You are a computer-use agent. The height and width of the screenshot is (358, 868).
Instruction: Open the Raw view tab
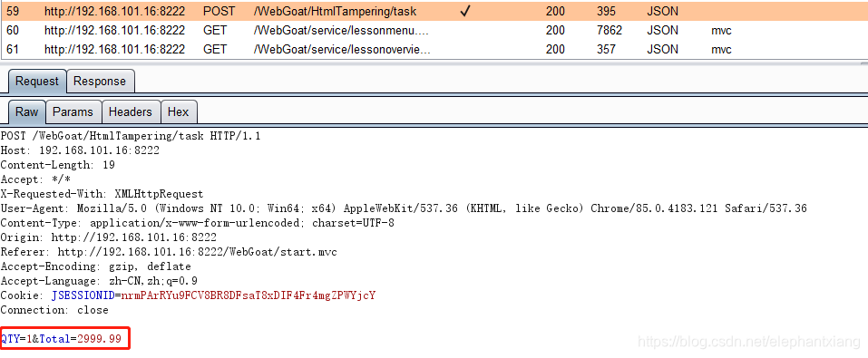[26, 111]
